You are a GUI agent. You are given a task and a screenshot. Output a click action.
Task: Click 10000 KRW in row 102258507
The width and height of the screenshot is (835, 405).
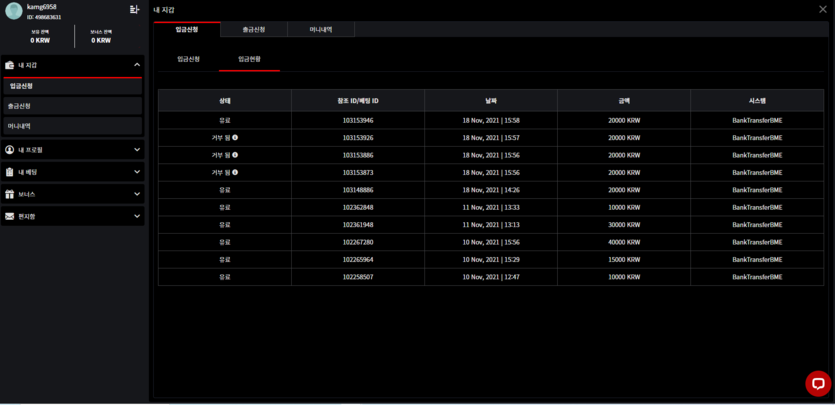pyautogui.click(x=624, y=277)
